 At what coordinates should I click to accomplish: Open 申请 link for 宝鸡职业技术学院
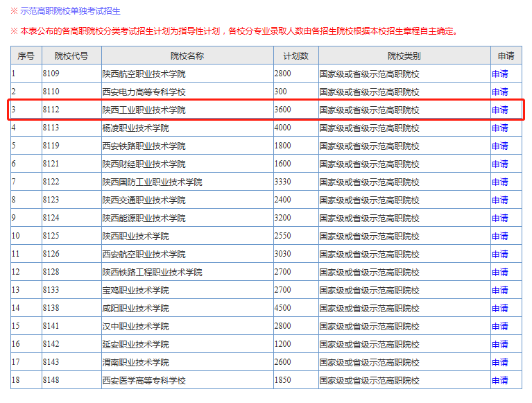499,290
